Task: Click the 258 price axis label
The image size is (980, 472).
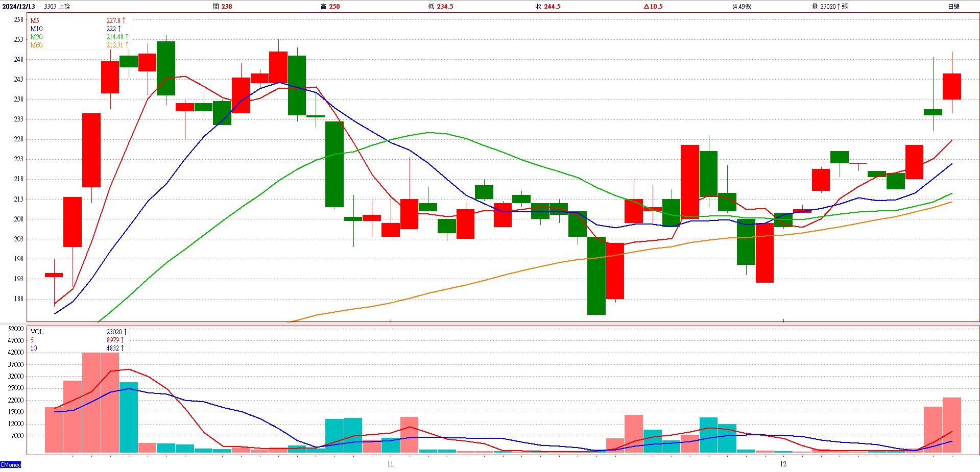Action: point(18,19)
